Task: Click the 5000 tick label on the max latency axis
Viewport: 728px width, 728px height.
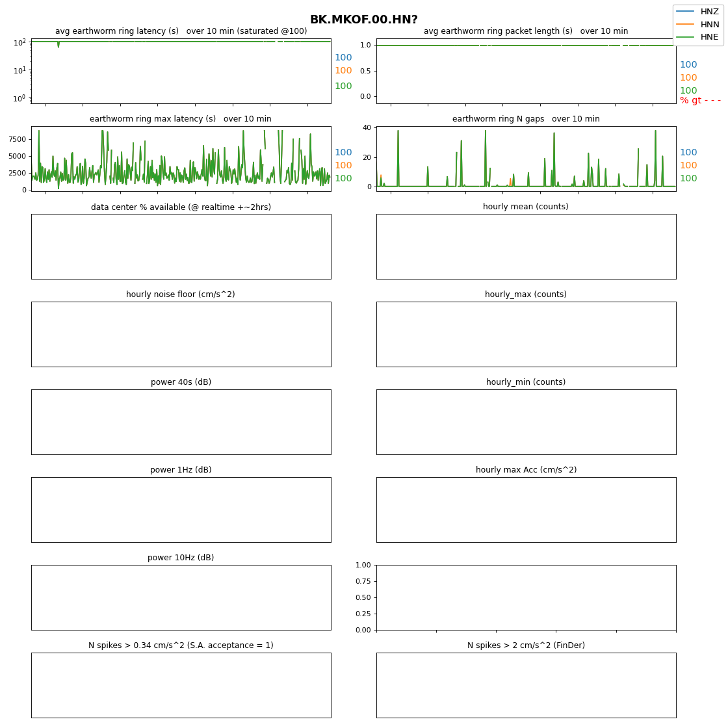Action: click(x=17, y=156)
